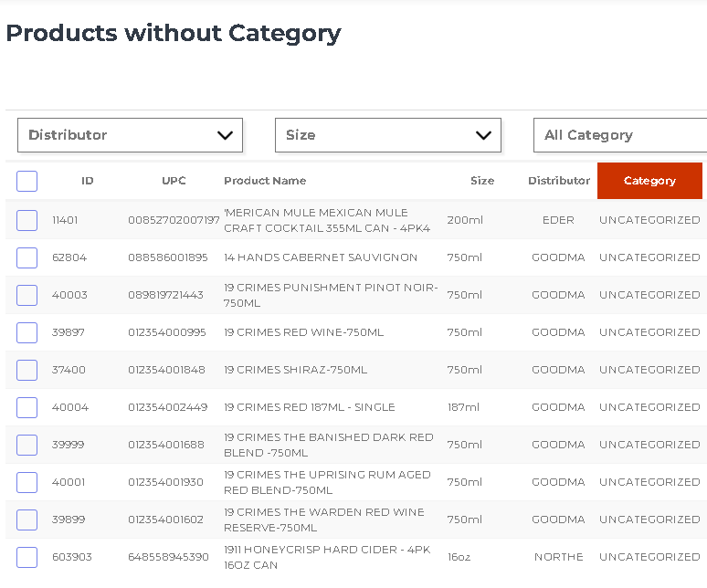The height and width of the screenshot is (588, 707).
Task: Click ID 40003 cell
Action: point(69,295)
